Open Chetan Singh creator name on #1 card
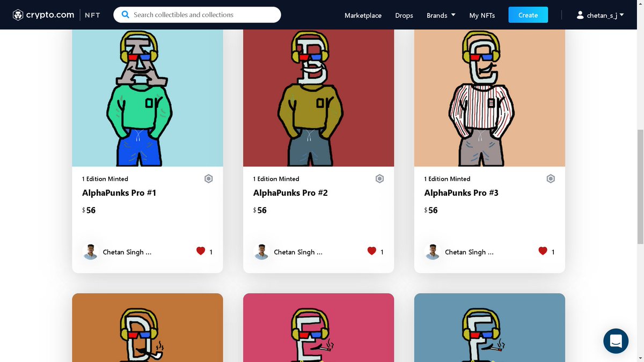Image resolution: width=644 pixels, height=362 pixels. [127, 252]
